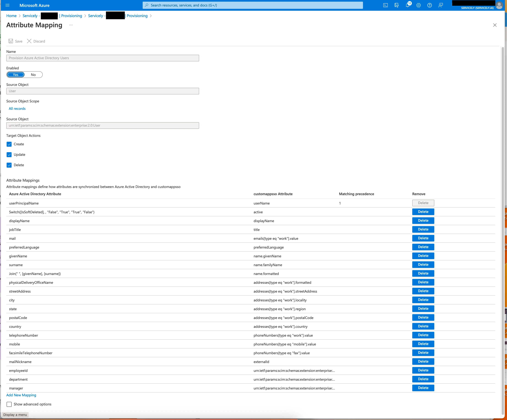
Task: Select the mailNickname attribute row
Action: pos(251,362)
